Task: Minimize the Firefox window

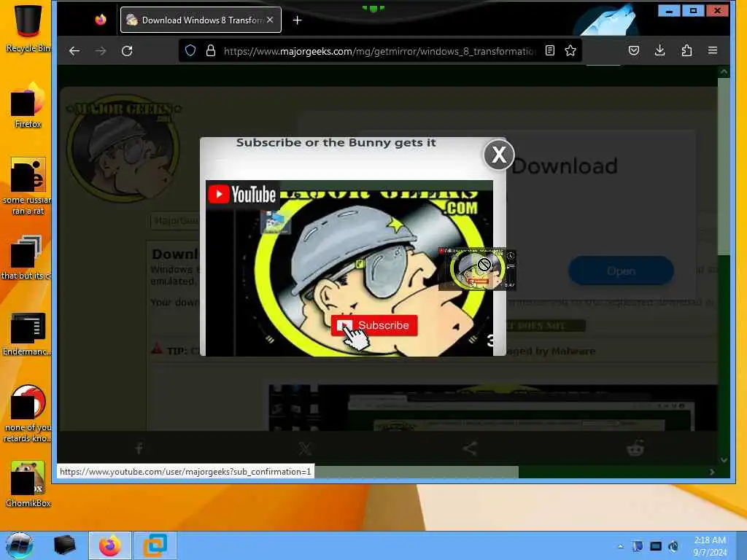Action: click(670, 10)
